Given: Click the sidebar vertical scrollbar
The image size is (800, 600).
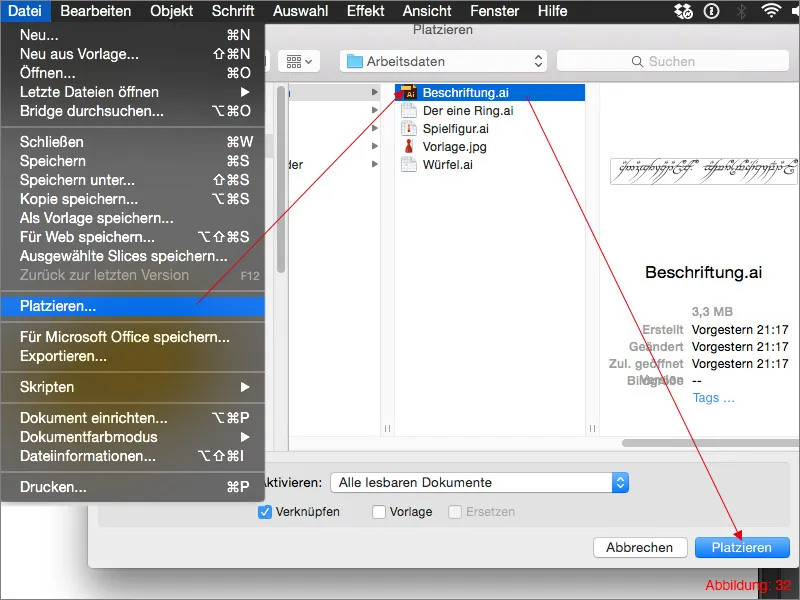Looking at the screenshot, I should tap(281, 179).
